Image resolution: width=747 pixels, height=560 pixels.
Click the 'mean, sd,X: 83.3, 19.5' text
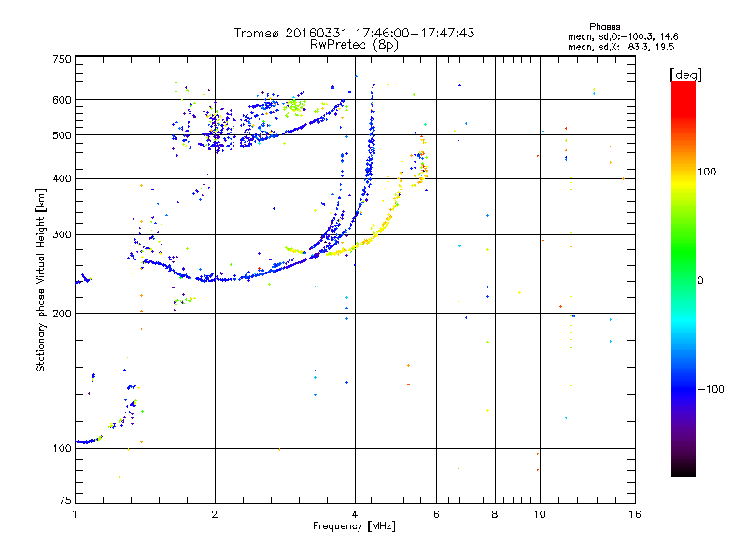pos(621,48)
